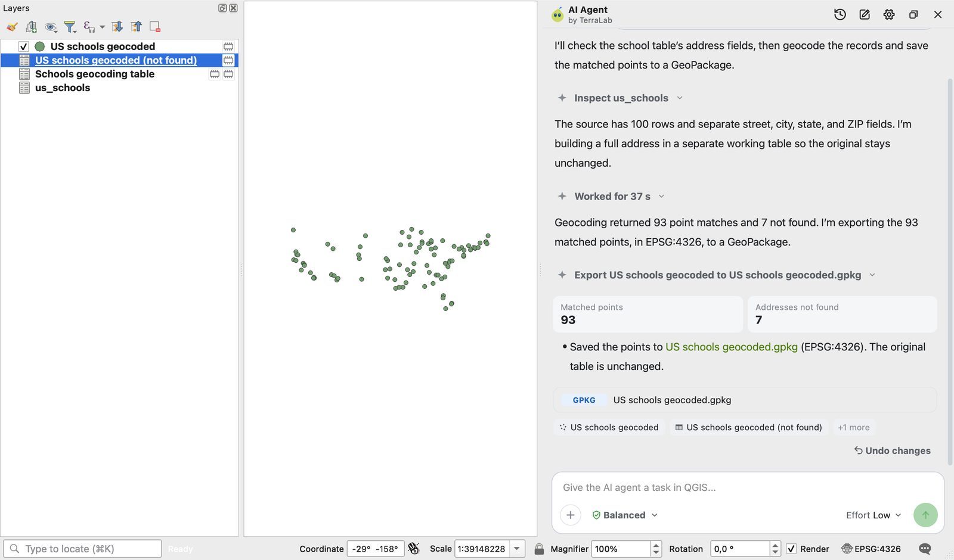Viewport: 954px width, 560px height.
Task: Click the EPSG:4326 project CRS button
Action: click(x=871, y=549)
